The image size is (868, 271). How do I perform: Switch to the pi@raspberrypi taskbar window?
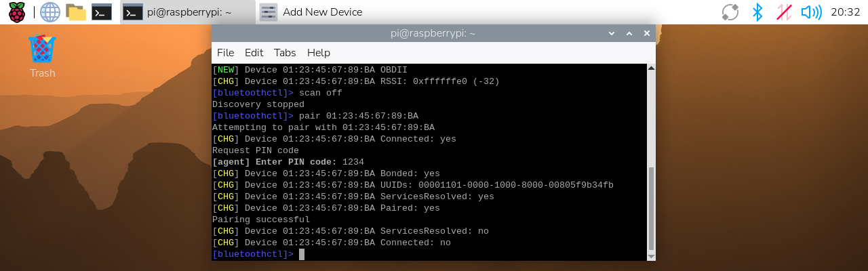tap(187, 12)
